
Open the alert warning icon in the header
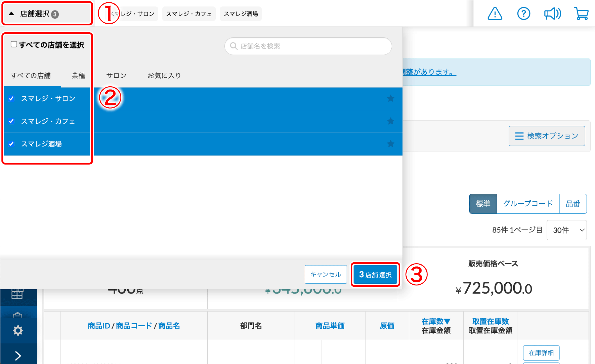(494, 14)
